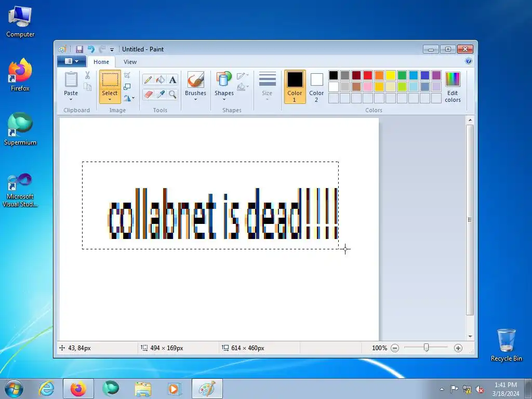The width and height of the screenshot is (532, 399).
Task: Activate the Text tool
Action: pos(172,79)
